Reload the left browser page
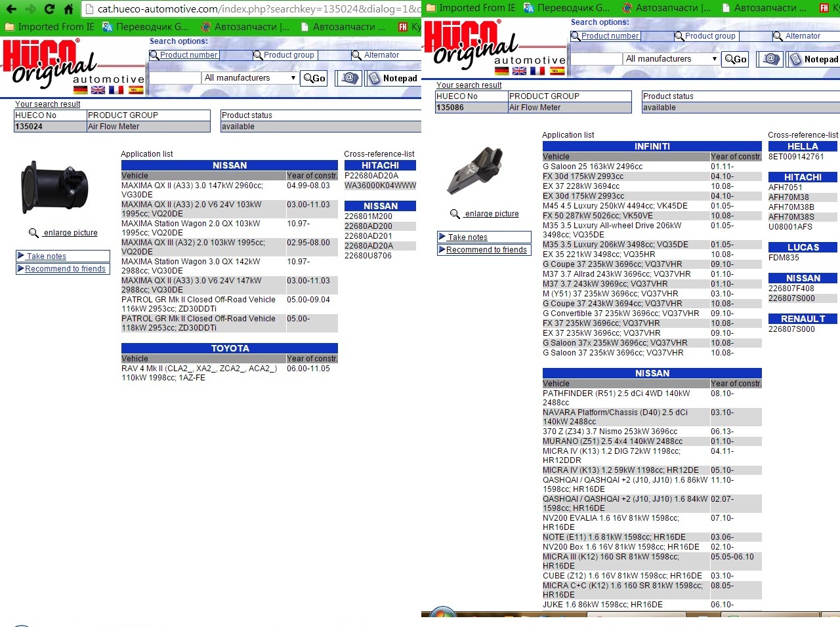Screen dimensions: 840x627 point(49,9)
